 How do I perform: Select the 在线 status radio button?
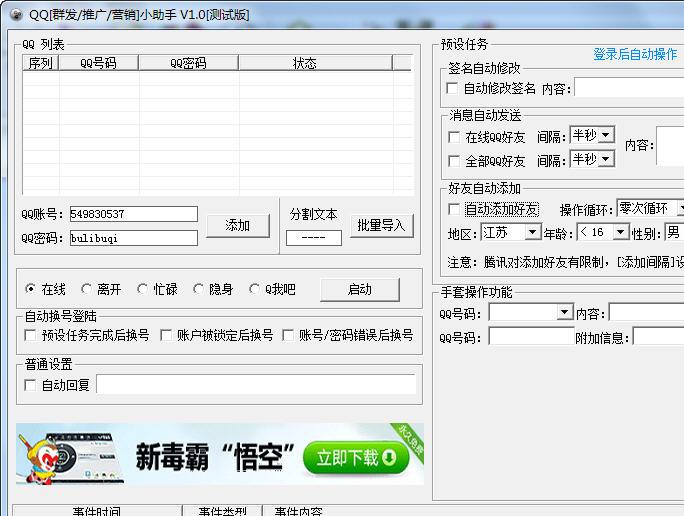coord(31,290)
